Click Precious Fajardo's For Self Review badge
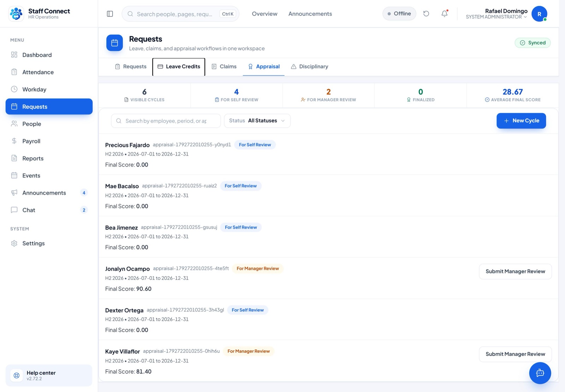This screenshot has width=565, height=392. tap(255, 145)
